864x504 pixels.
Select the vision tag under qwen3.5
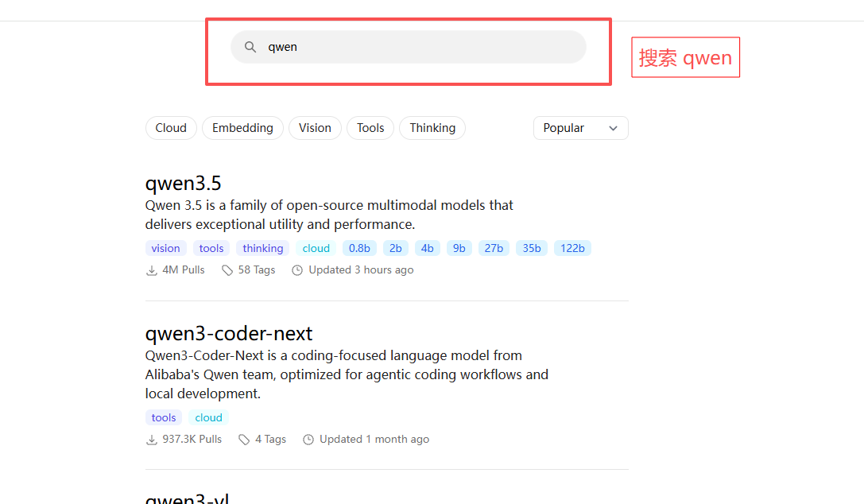point(166,248)
